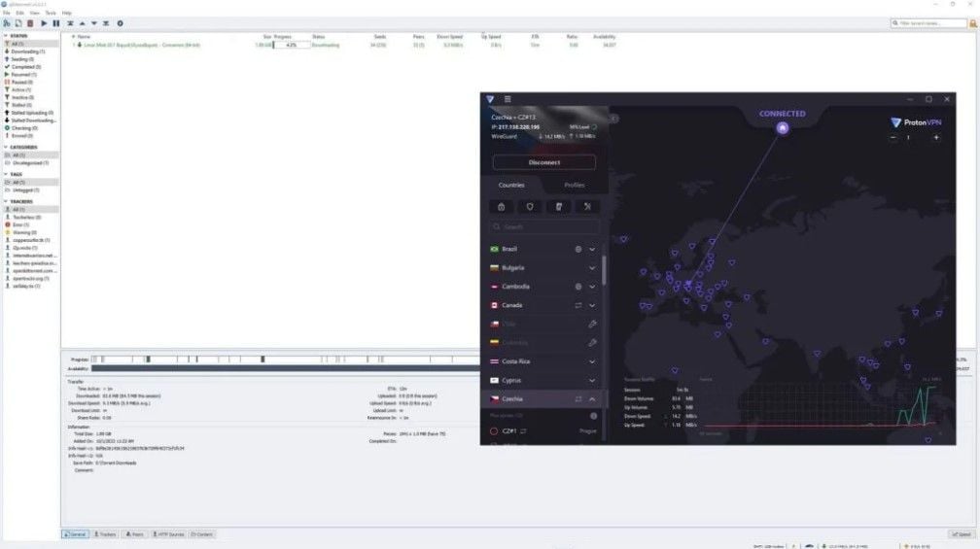
Task: Zoom in the map with plus button
Action: pyautogui.click(x=936, y=137)
